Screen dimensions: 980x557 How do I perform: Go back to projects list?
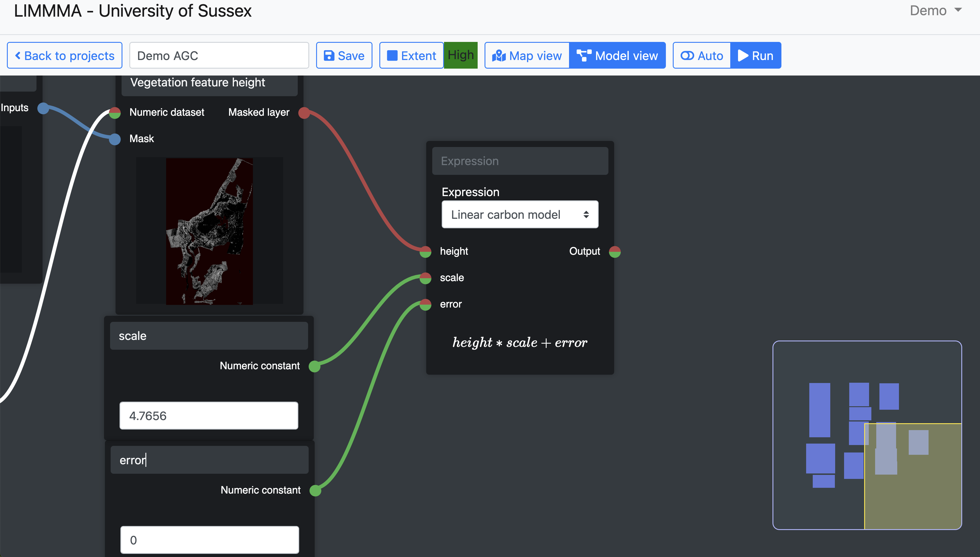pos(65,55)
